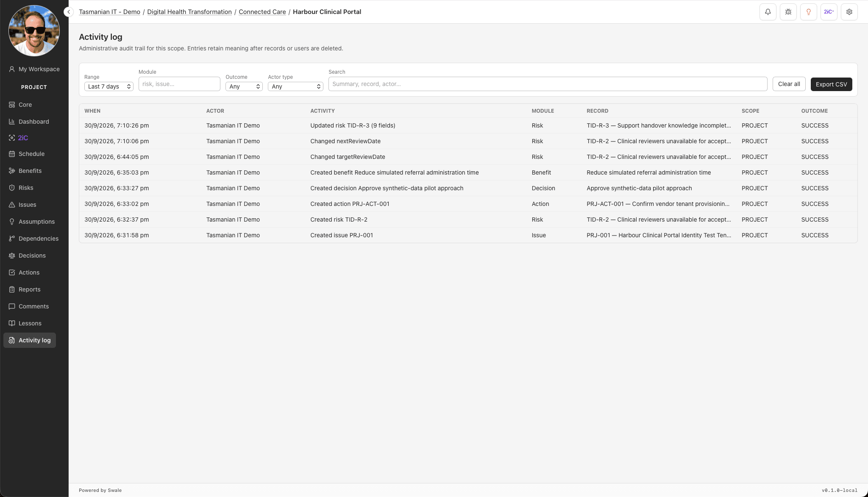Click the bug report icon

coord(788,12)
